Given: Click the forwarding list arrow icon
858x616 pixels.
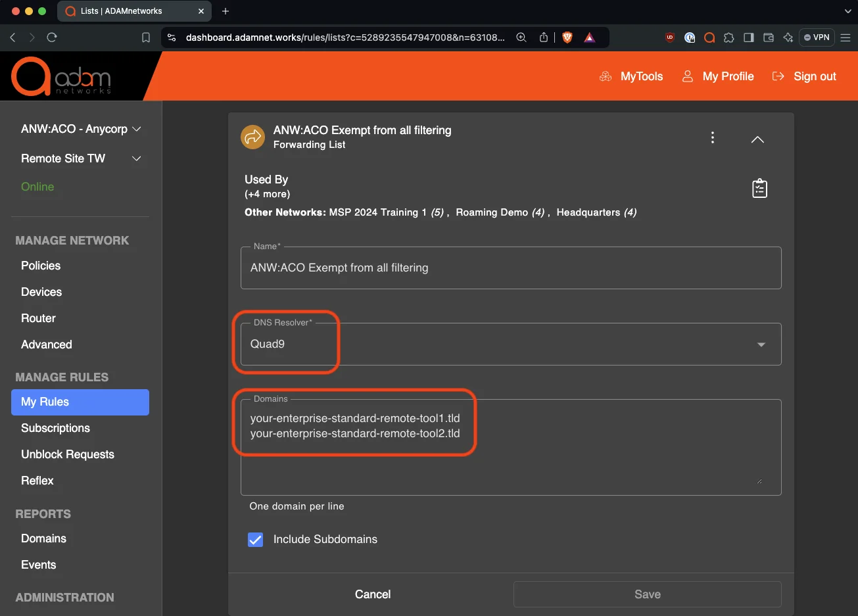Looking at the screenshot, I should tap(252, 137).
